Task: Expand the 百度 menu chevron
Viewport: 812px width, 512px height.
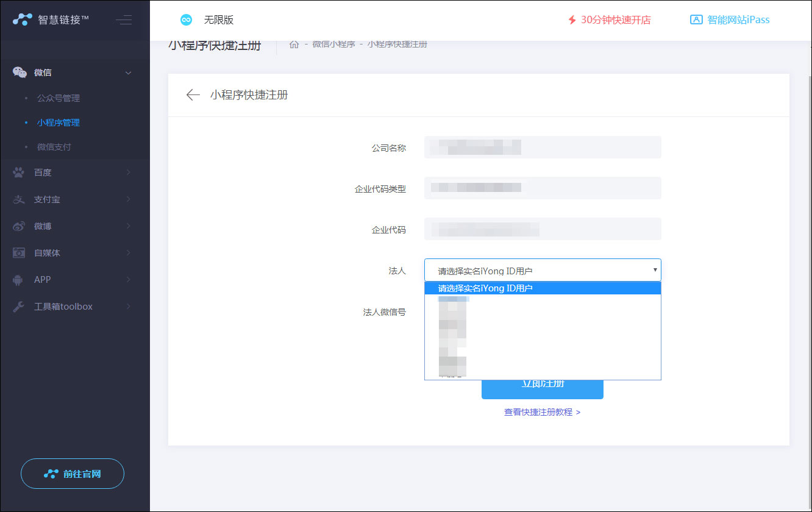Action: [x=128, y=172]
